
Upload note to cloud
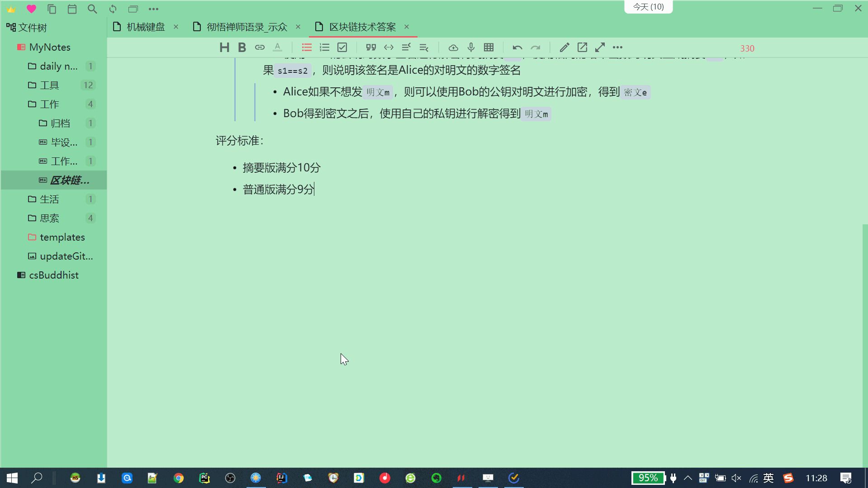tap(453, 47)
